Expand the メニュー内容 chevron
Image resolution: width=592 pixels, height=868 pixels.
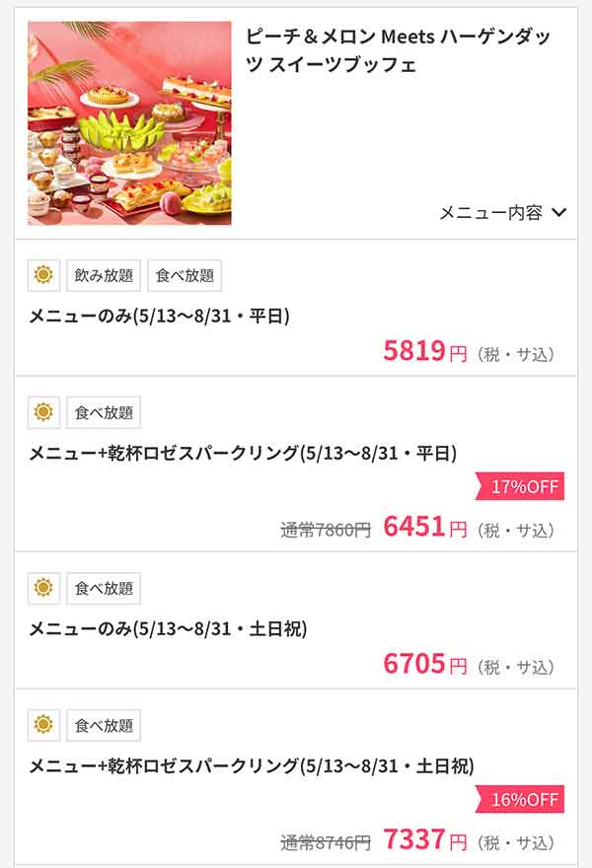click(x=559, y=212)
